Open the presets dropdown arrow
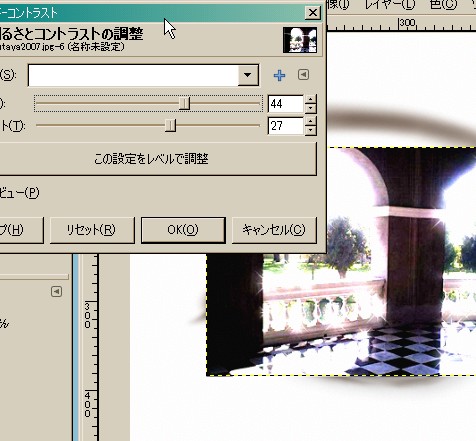Image resolution: width=476 pixels, height=441 pixels. 248,75
